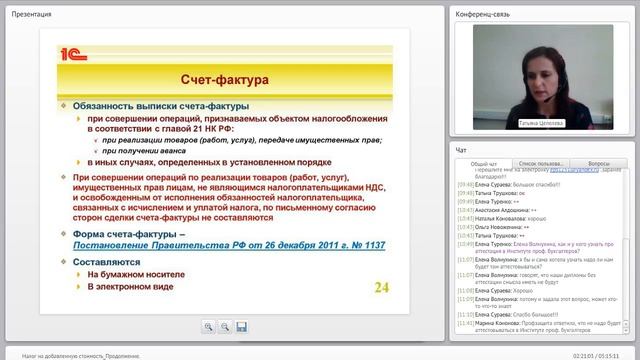This screenshot has height=360, width=640.
Task: Click the Составляются heading on slide
Action: 107,262
